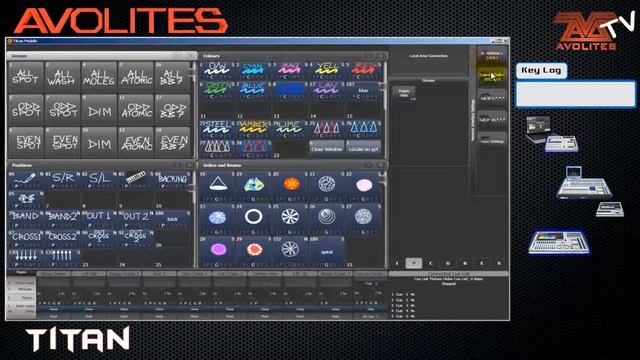This screenshot has width=640, height=360.
Task: Select the BAND position palette
Action: [x=26, y=219]
